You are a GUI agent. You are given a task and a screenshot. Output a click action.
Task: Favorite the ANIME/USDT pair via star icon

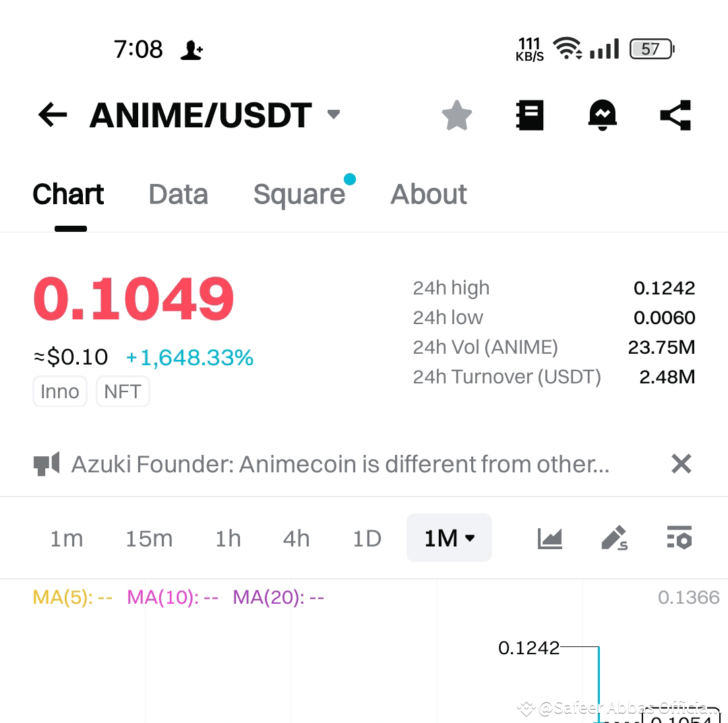tap(457, 115)
